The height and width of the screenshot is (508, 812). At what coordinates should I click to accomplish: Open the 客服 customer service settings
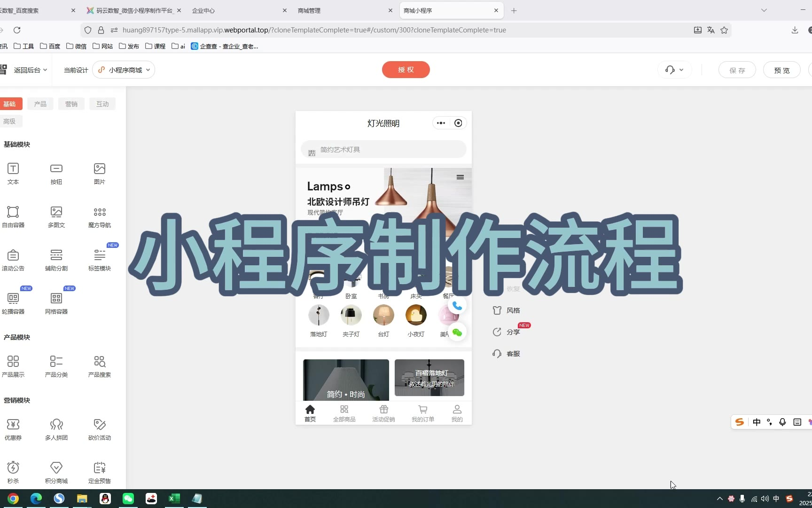(506, 354)
